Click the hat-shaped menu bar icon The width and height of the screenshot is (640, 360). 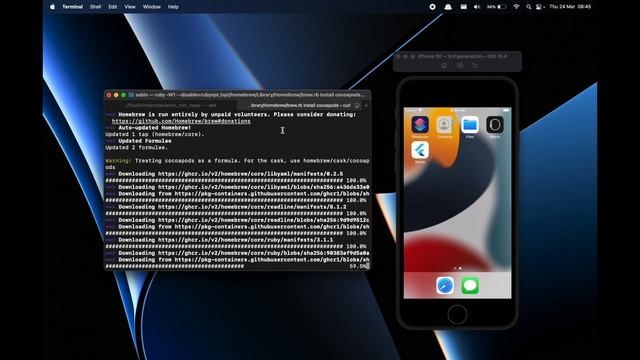[448, 7]
